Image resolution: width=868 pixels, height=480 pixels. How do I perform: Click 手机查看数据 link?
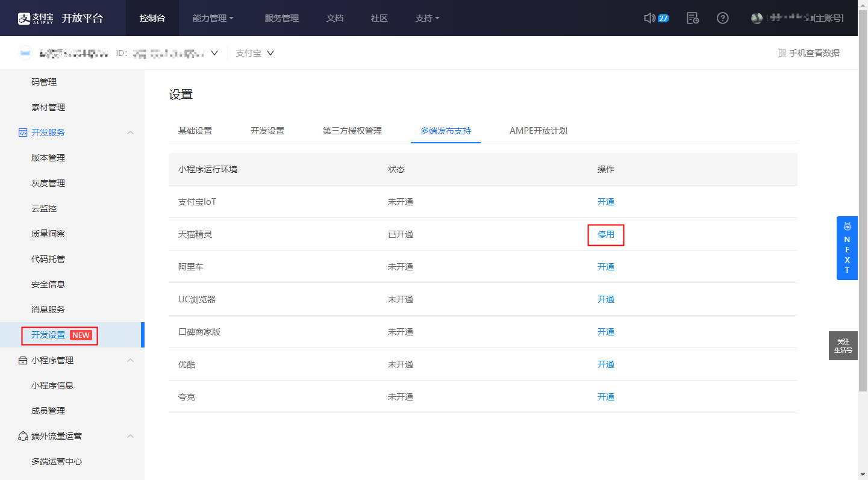(814, 53)
